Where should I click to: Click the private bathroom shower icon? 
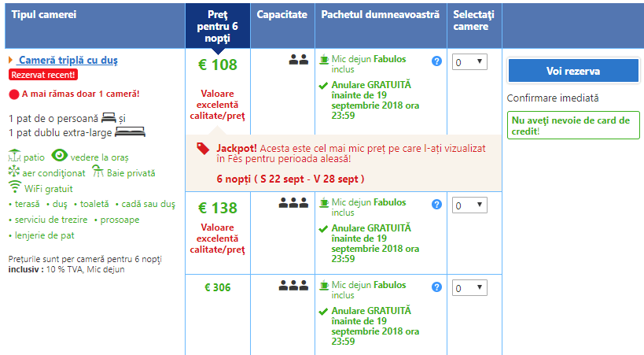[98, 172]
